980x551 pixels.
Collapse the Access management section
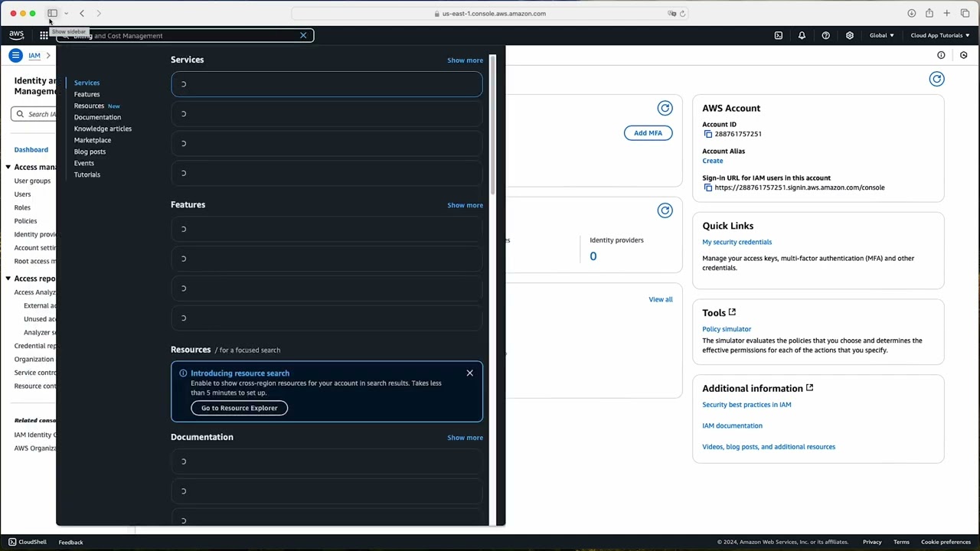(8, 167)
